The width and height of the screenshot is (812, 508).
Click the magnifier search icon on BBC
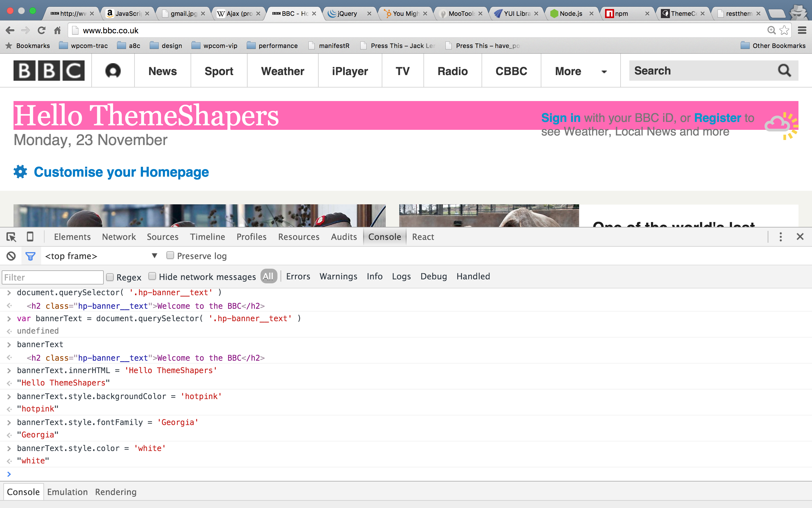pyautogui.click(x=784, y=71)
